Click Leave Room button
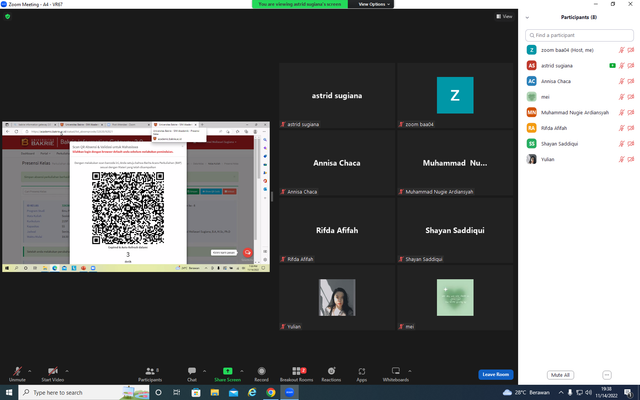Viewport: 640px width, 400px height. click(x=496, y=374)
